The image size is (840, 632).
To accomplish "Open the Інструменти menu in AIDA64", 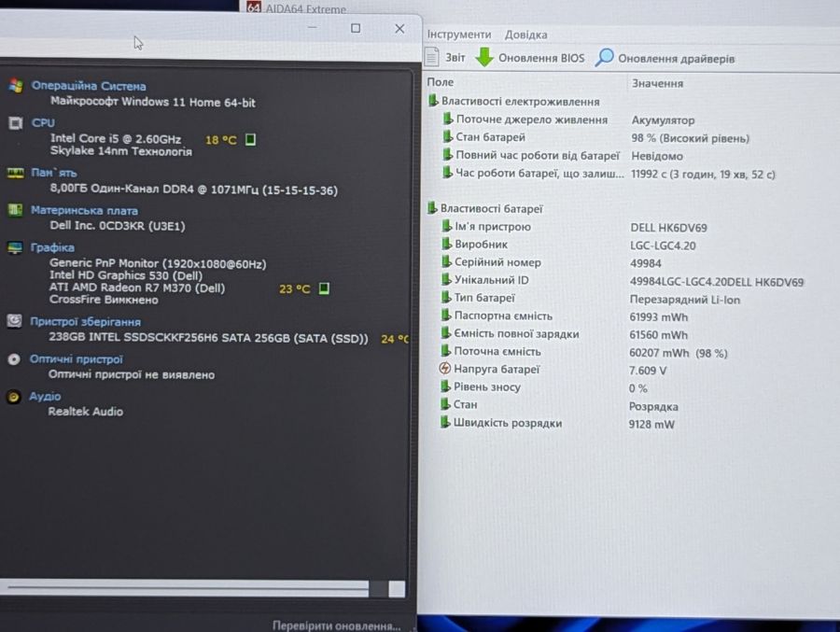I will (x=458, y=35).
